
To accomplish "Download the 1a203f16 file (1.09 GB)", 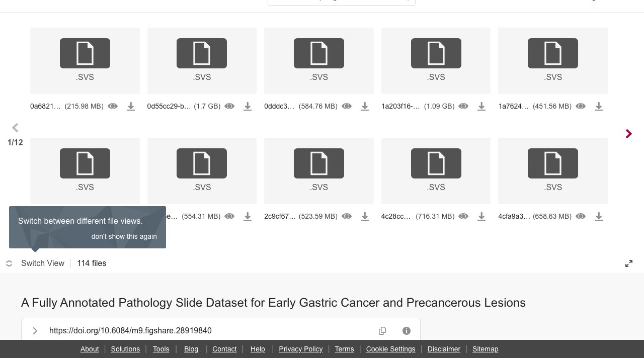I will pyautogui.click(x=481, y=107).
